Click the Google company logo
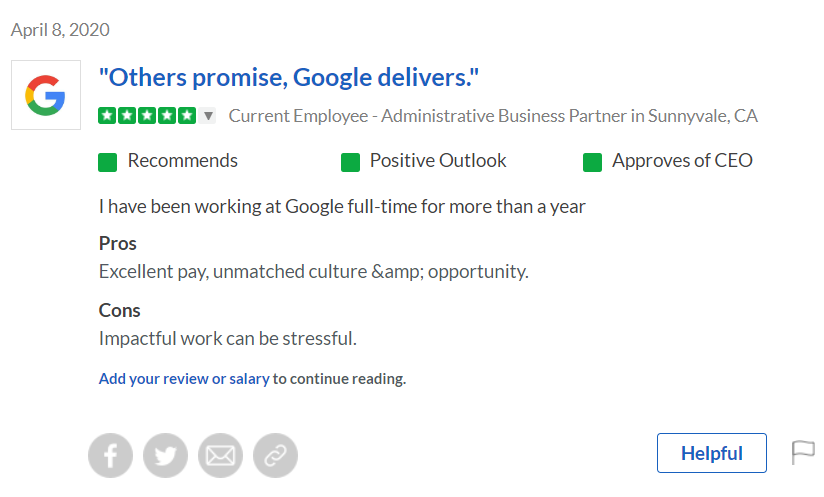Image resolution: width=824 pixels, height=497 pixels. (x=45, y=96)
